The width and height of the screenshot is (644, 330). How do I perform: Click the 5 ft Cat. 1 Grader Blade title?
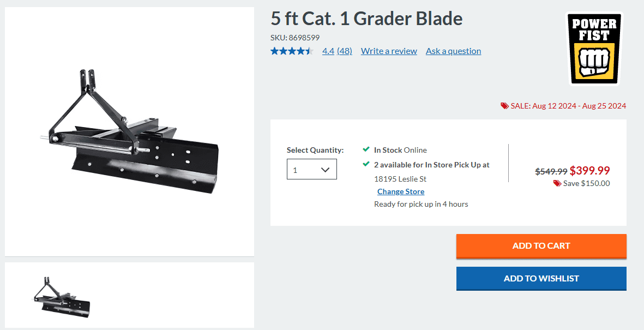[366, 19]
